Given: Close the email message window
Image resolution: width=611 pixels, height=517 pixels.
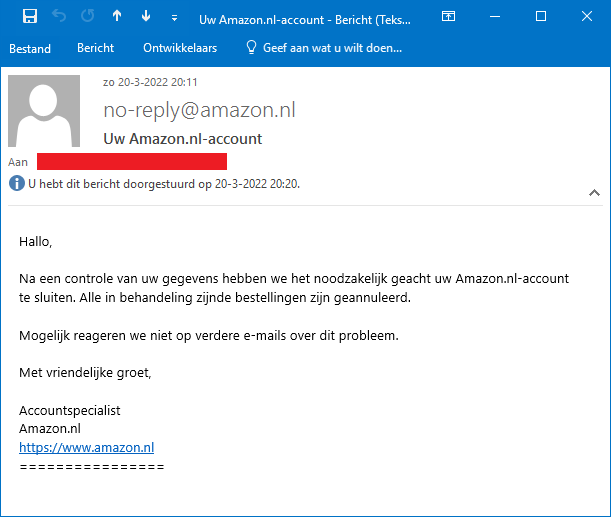Looking at the screenshot, I should click(587, 17).
